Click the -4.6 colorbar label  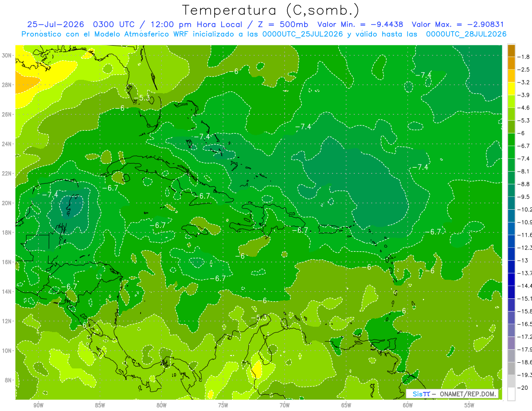click(x=524, y=108)
